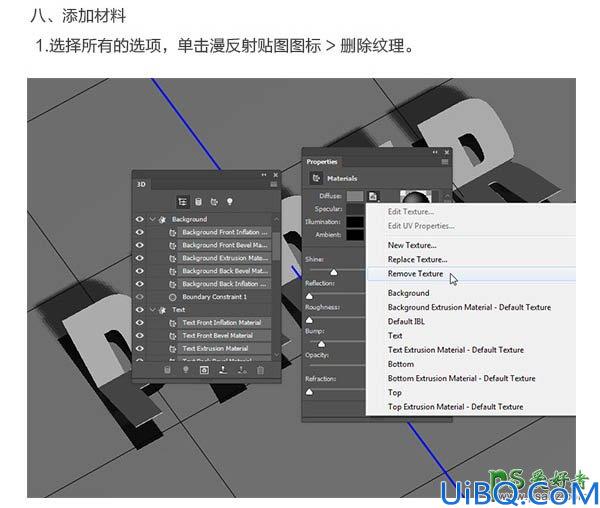Hide Background Extrusion material
Viewport: 600px width, 508px height.
click(x=140, y=258)
